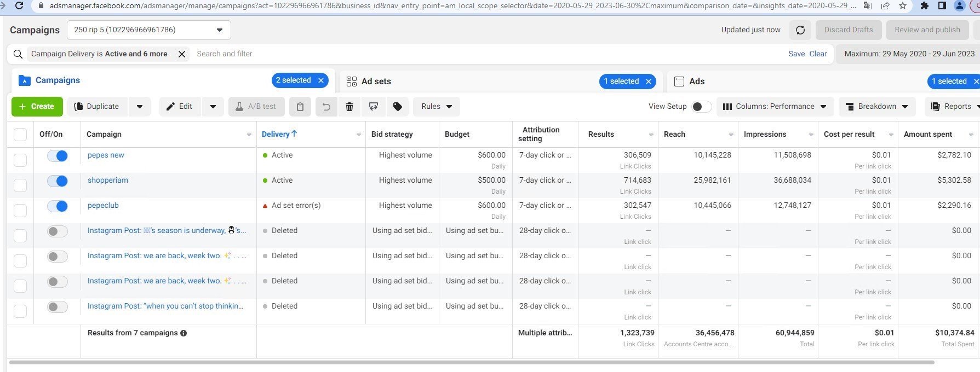Click the Discard Drafts button

coord(849,30)
